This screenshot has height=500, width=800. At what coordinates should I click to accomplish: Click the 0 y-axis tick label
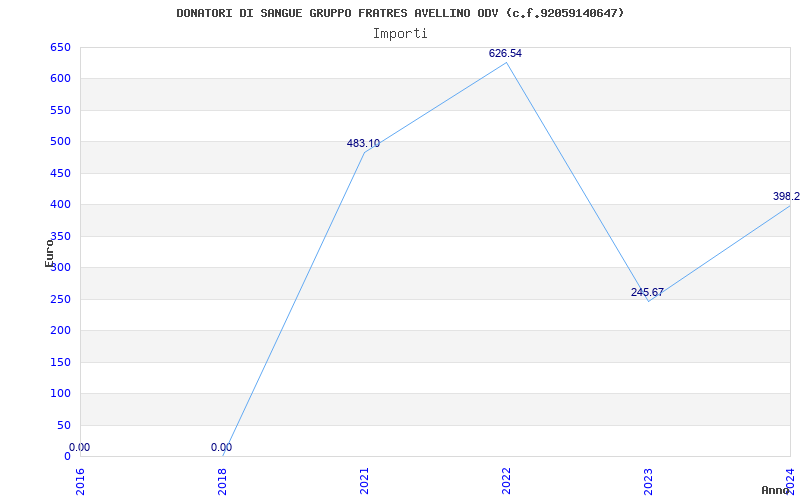click(x=67, y=457)
